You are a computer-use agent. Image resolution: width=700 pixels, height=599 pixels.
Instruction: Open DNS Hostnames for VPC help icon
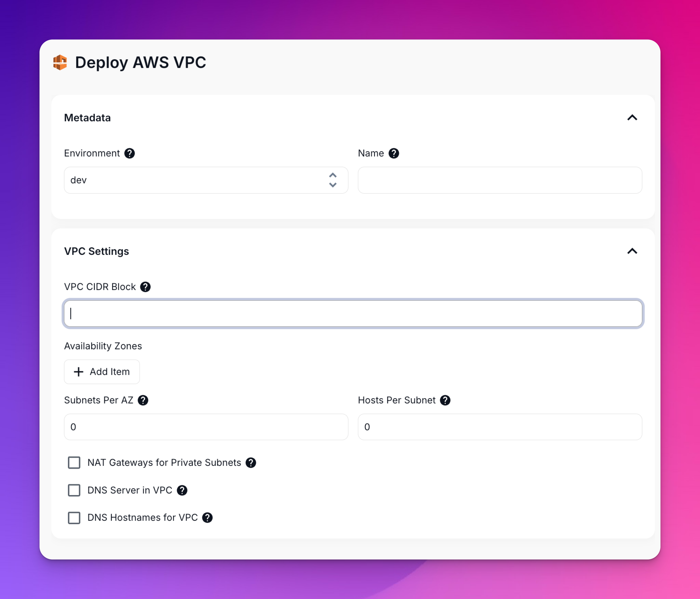[x=207, y=518]
